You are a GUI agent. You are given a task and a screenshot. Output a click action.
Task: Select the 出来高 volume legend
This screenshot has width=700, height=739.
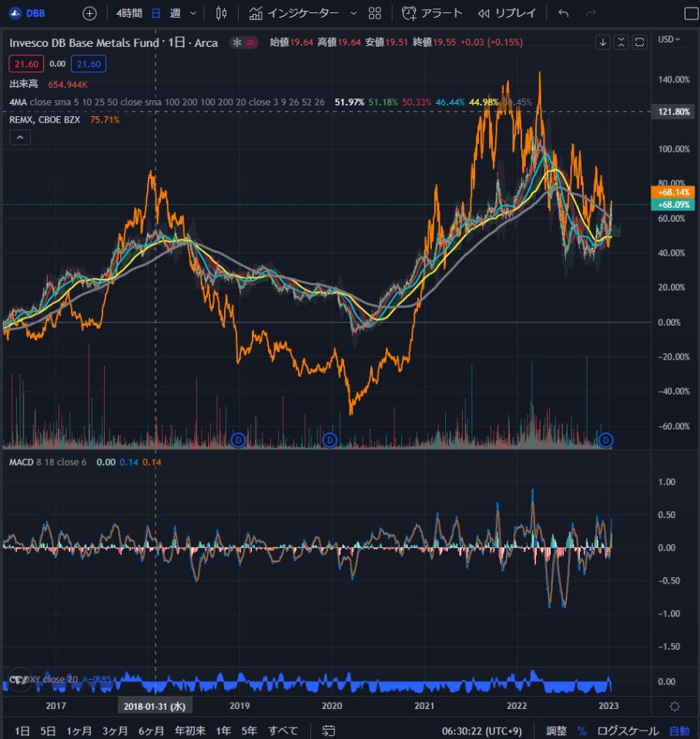point(24,85)
